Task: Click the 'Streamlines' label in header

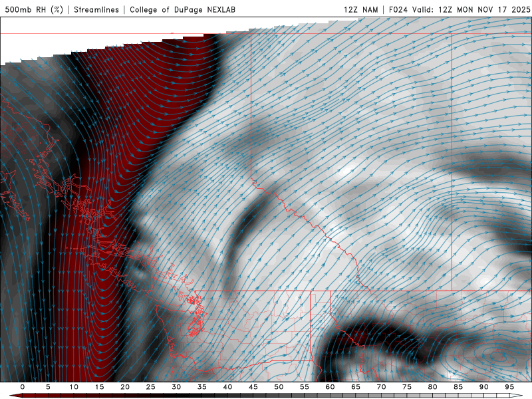Action: [x=96, y=9]
